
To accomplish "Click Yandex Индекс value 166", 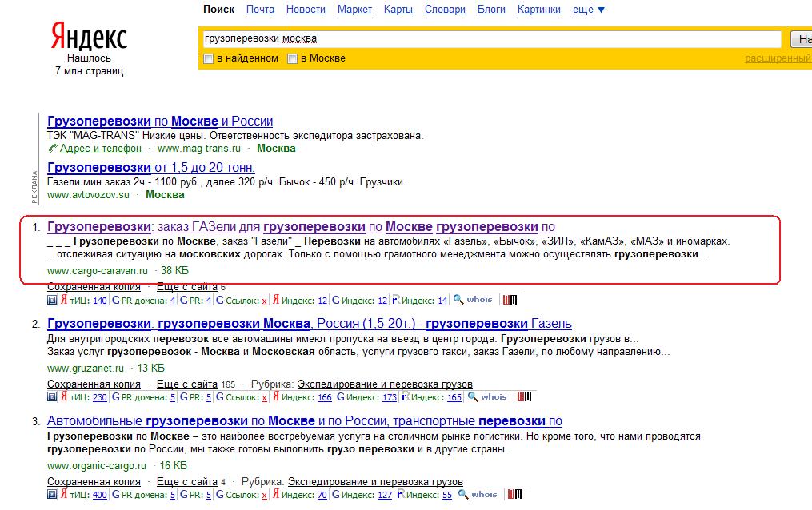I will tap(325, 397).
